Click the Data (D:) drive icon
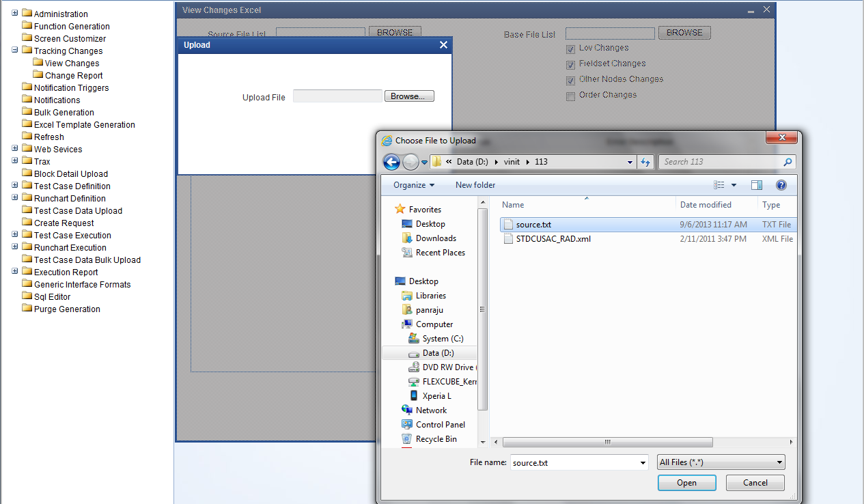Screen dimensions: 864x504 413,353
